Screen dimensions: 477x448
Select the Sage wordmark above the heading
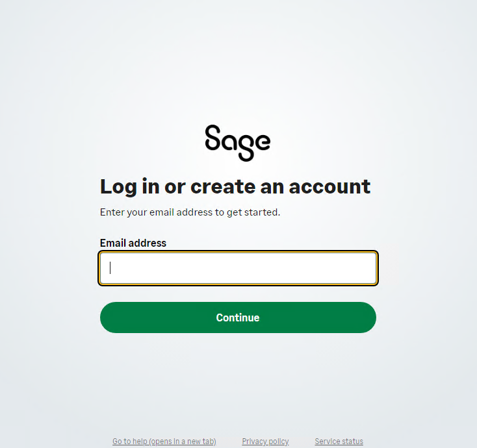click(x=238, y=143)
